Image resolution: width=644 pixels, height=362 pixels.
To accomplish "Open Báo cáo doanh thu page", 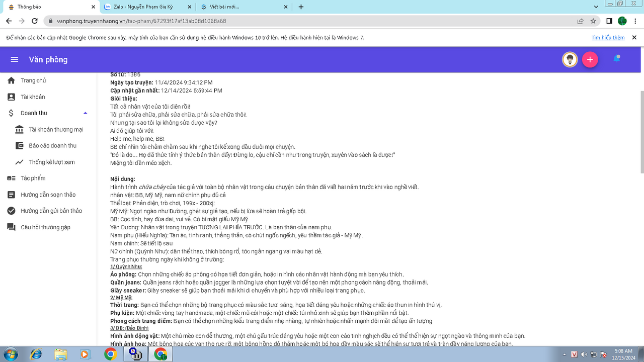I will 52,146.
